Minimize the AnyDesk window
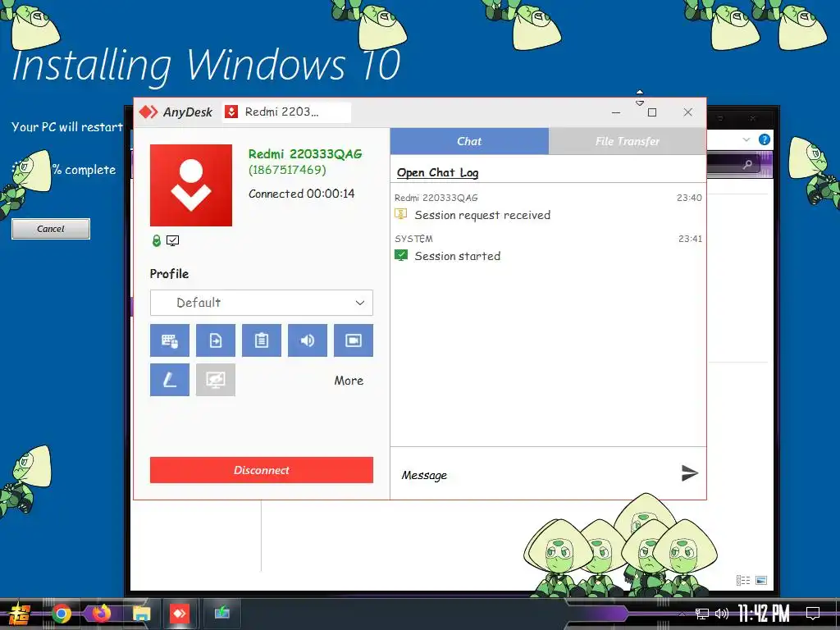The height and width of the screenshot is (630, 840). (x=616, y=112)
